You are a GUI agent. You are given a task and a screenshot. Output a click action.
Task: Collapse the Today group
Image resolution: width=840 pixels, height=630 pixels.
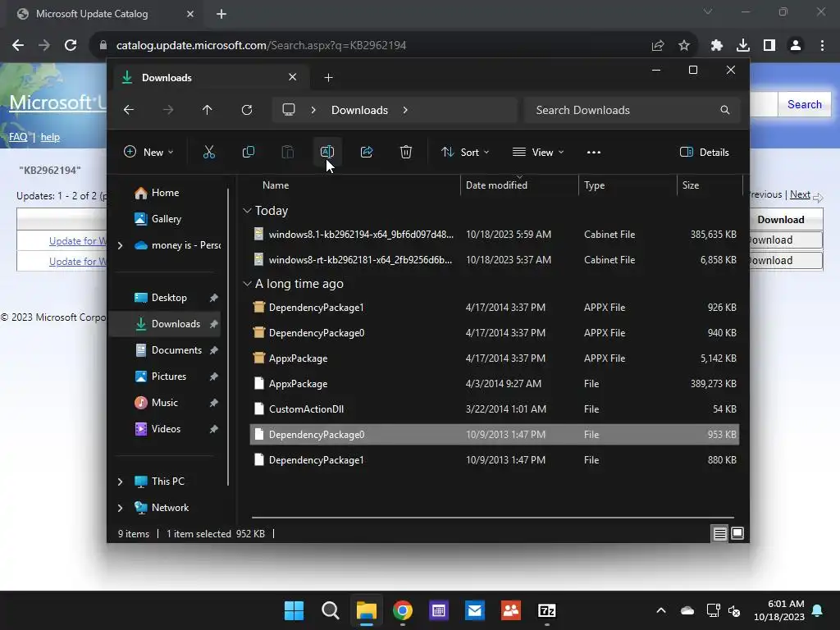coord(247,211)
